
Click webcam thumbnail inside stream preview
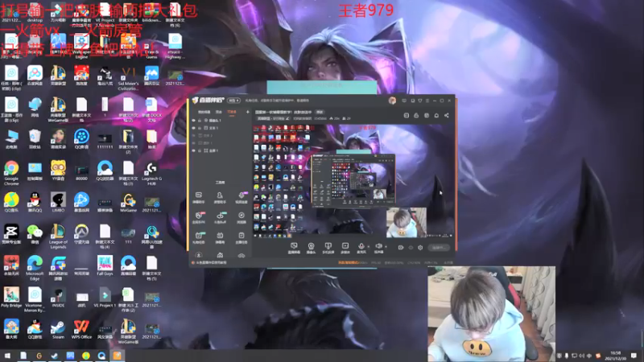pos(406,223)
